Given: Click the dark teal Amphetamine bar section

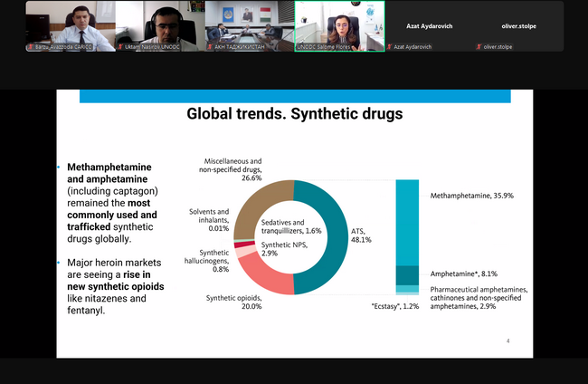Looking at the screenshot, I should (x=407, y=274).
